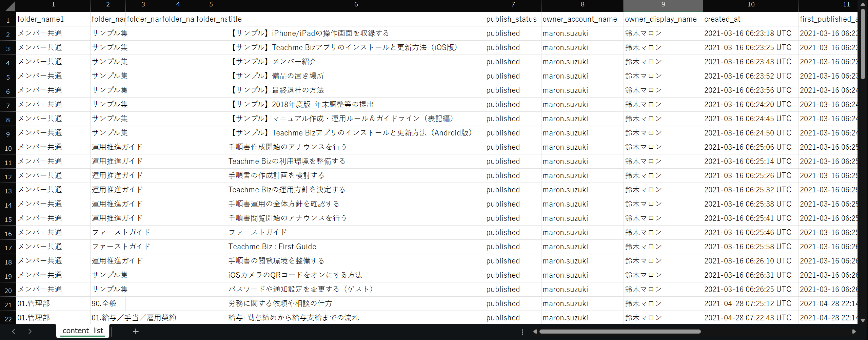This screenshot has height=340, width=868.
Task: Click the previous sheet navigation arrow
Action: tap(14, 332)
